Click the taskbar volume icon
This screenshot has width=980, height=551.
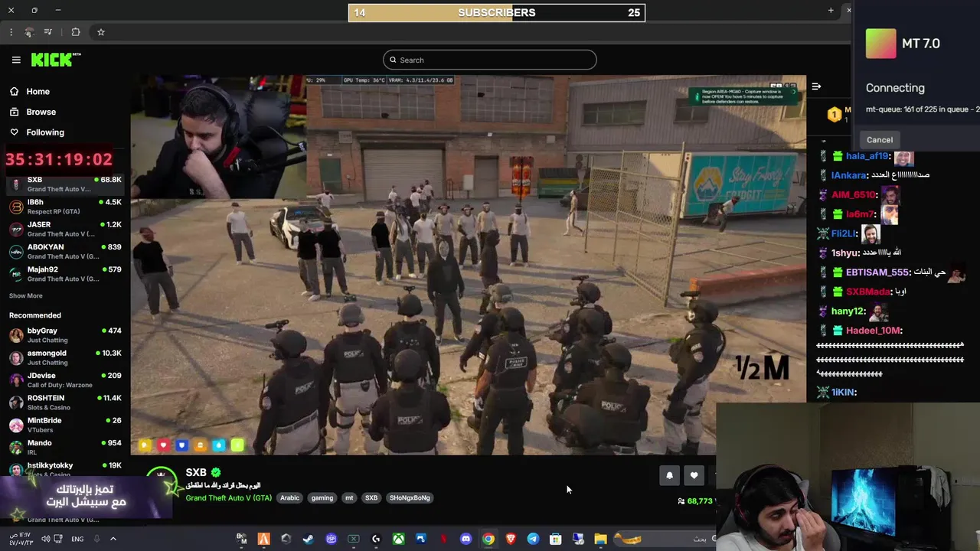(46, 539)
